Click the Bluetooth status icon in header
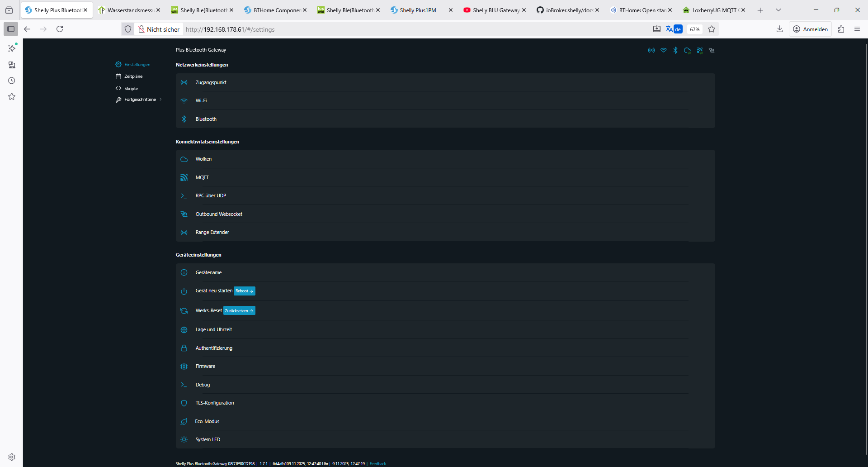This screenshot has width=868, height=467. (x=675, y=50)
